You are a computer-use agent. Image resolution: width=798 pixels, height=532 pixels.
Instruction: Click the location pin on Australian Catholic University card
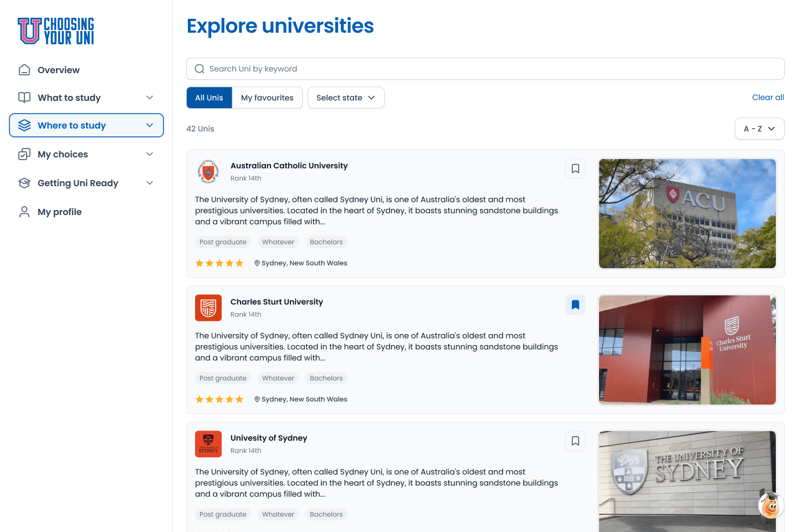tap(257, 263)
